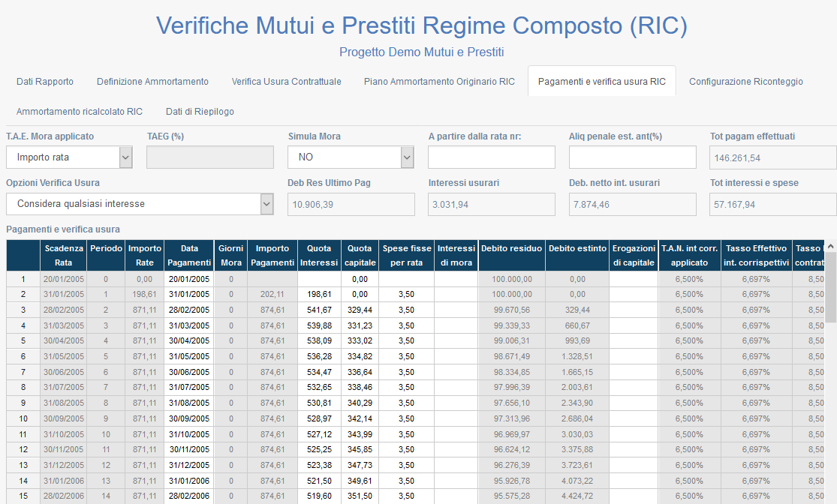Screen dimensions: 837x504
Task: Click Tasso Effettivo int. corrispettivi header
Action: [x=756, y=256]
